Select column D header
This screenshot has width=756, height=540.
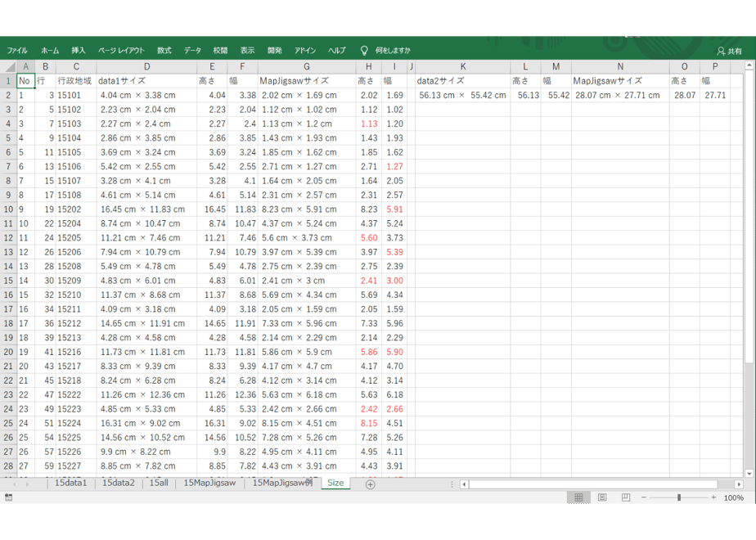click(x=146, y=66)
